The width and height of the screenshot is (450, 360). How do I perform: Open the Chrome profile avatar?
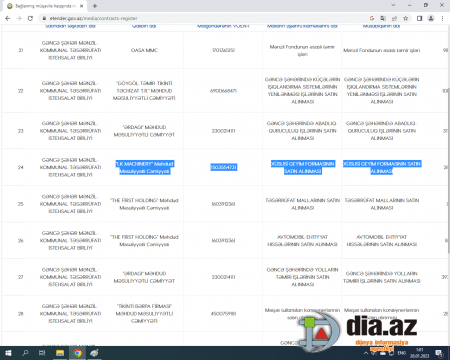431,18
